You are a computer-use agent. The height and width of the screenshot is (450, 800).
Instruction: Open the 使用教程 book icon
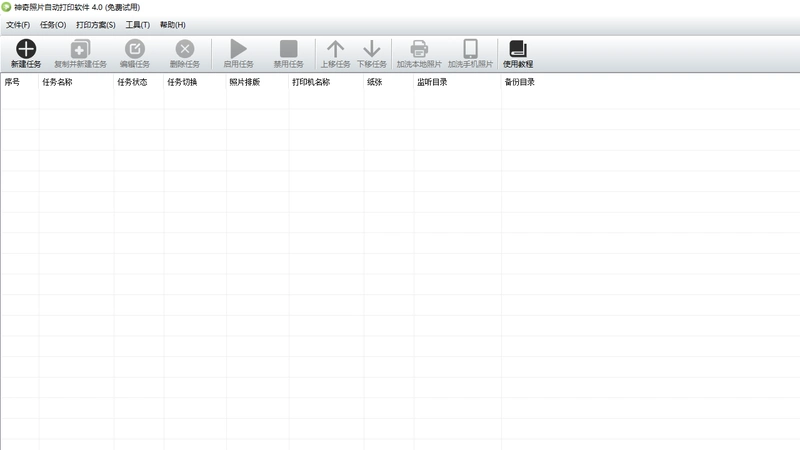click(x=518, y=49)
